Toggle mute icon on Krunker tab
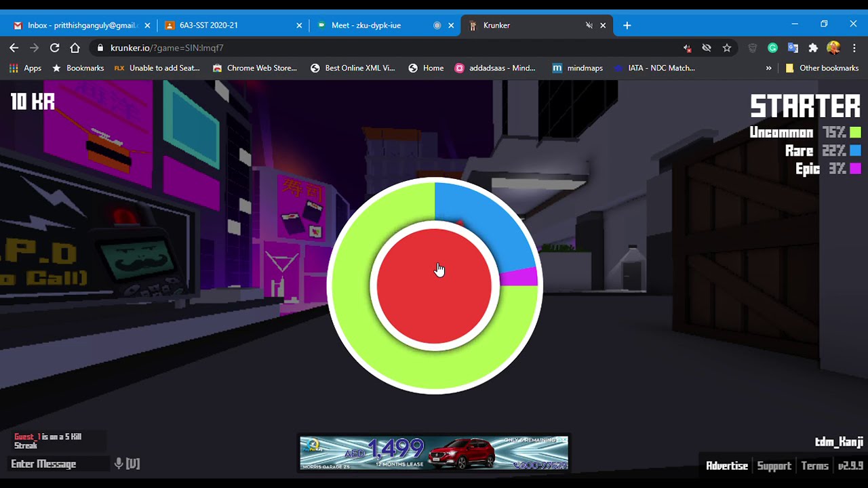 (x=589, y=25)
